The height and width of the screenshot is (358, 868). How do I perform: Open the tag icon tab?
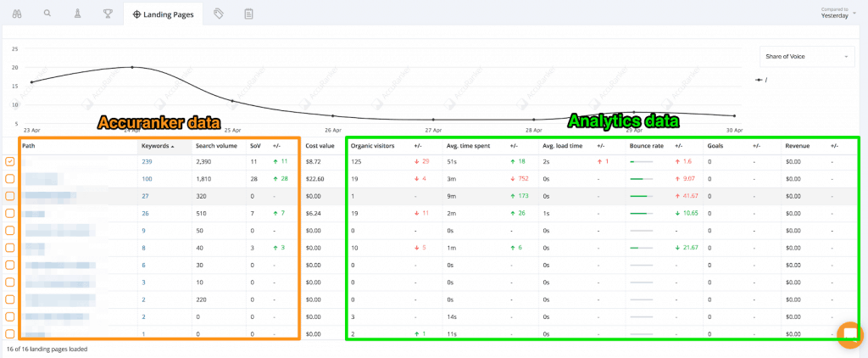(x=219, y=14)
